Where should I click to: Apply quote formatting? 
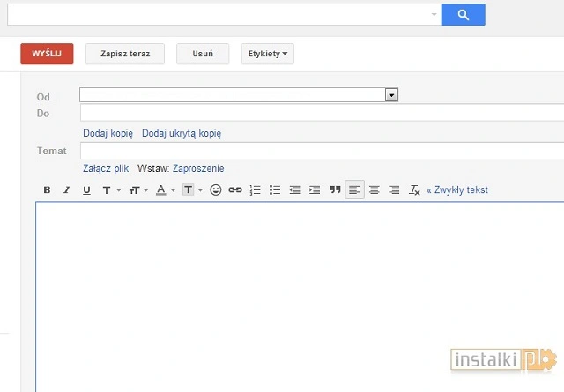point(335,189)
